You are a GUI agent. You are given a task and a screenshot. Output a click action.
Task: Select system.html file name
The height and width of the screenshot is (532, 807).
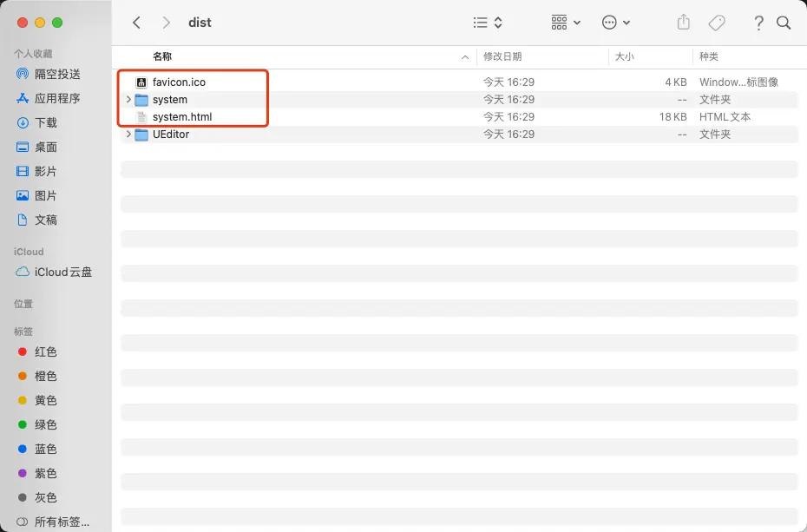tap(182, 117)
